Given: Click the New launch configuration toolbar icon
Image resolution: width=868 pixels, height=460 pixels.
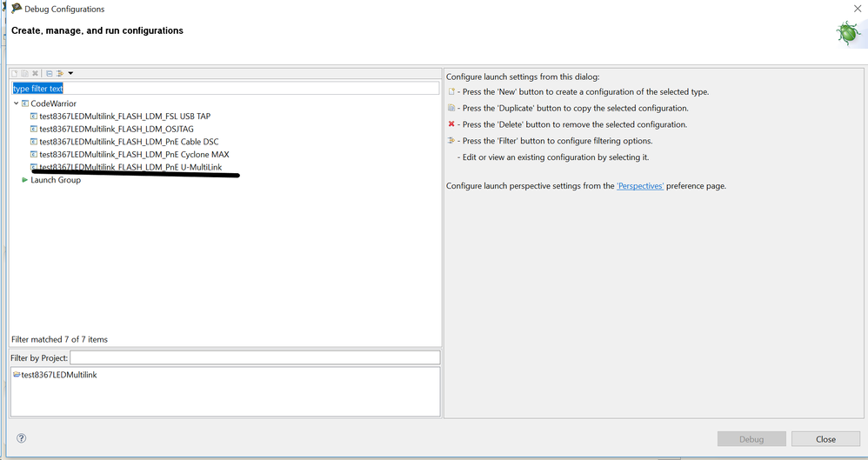Looking at the screenshot, I should [x=15, y=73].
